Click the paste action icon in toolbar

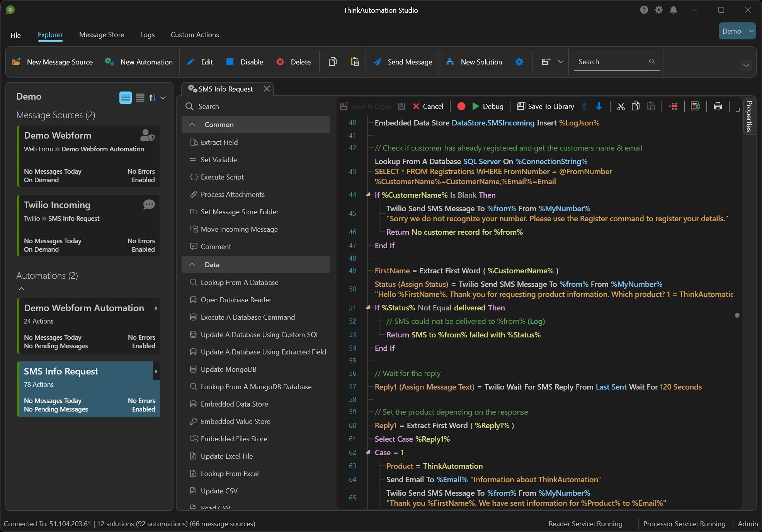click(651, 107)
